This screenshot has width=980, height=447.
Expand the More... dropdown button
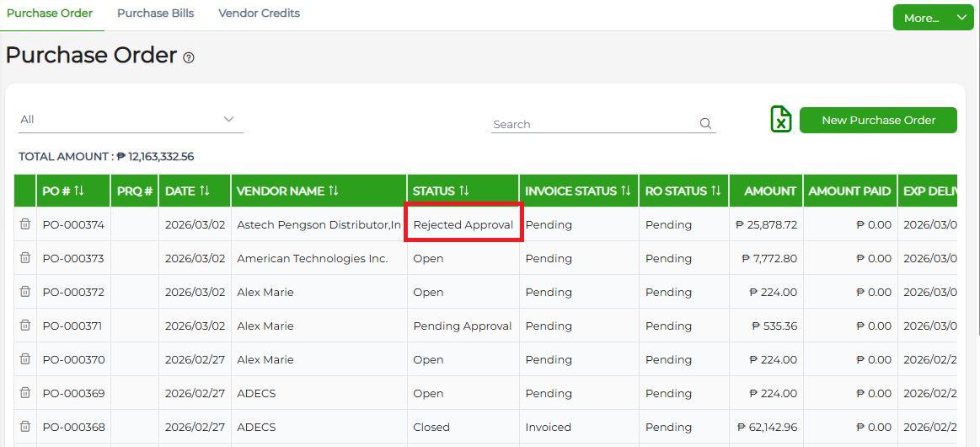click(x=933, y=18)
